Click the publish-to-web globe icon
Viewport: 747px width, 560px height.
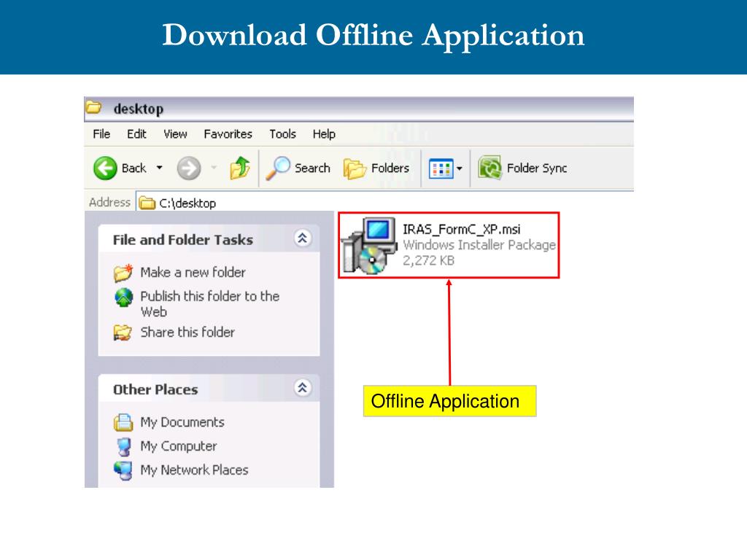click(124, 297)
